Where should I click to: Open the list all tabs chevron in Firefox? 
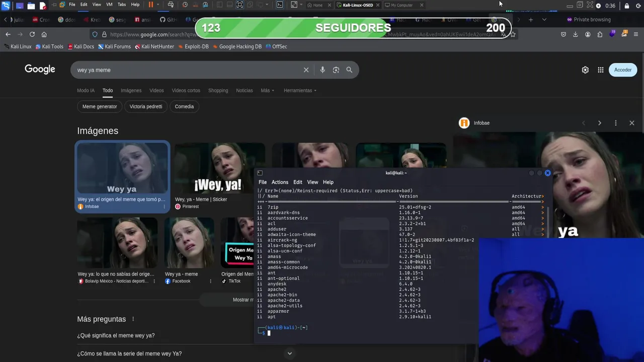click(544, 20)
